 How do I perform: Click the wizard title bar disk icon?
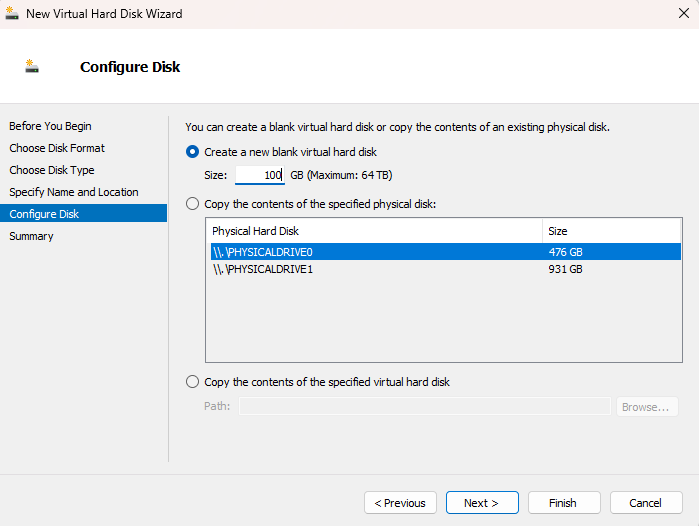(x=12, y=13)
